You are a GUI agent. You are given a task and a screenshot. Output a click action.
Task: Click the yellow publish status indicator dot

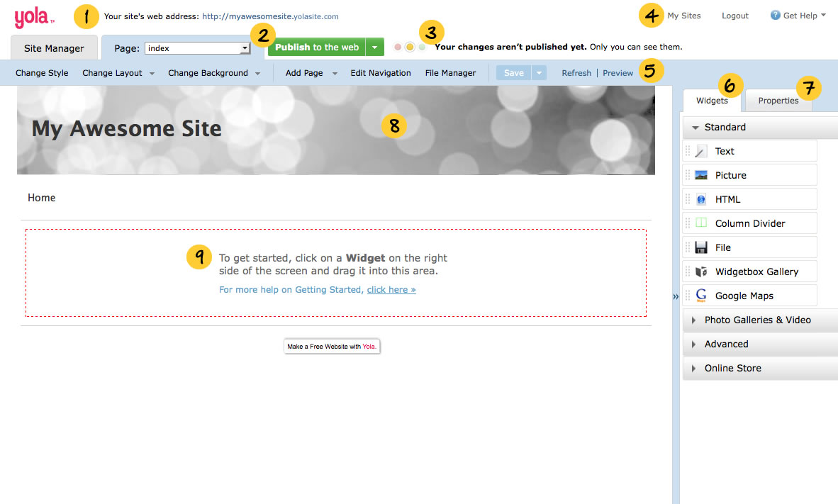[x=410, y=47]
